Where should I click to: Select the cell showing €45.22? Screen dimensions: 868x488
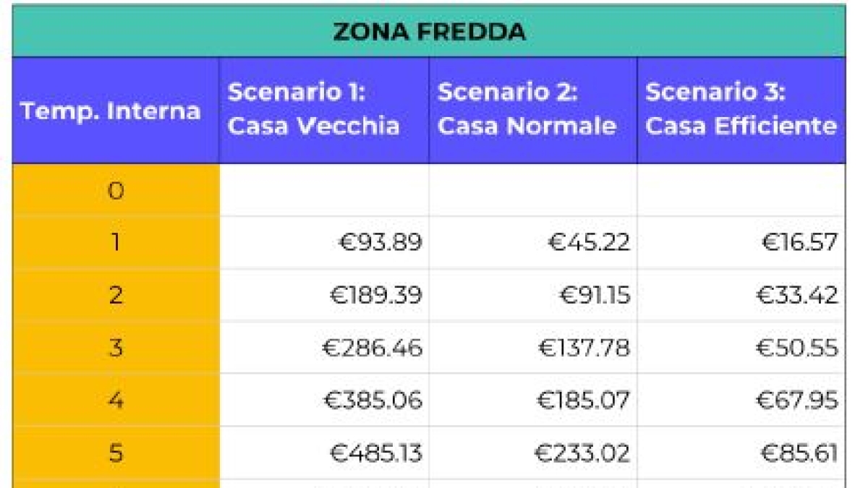(589, 242)
